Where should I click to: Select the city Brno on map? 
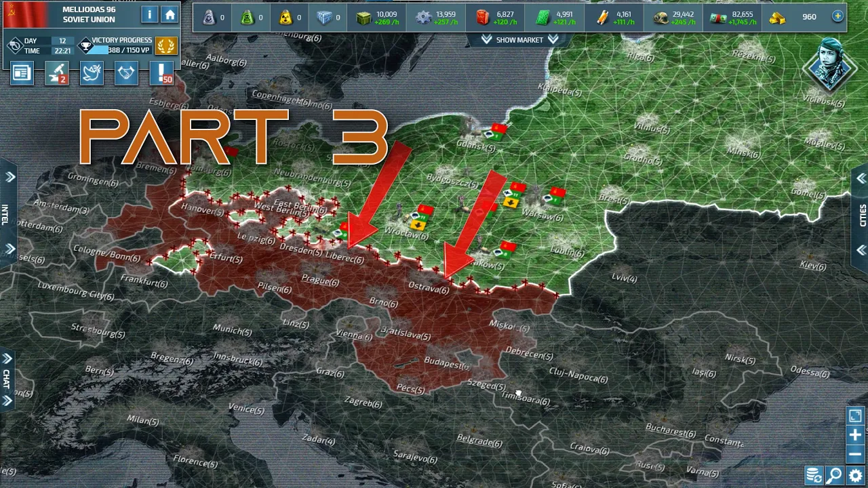(383, 303)
